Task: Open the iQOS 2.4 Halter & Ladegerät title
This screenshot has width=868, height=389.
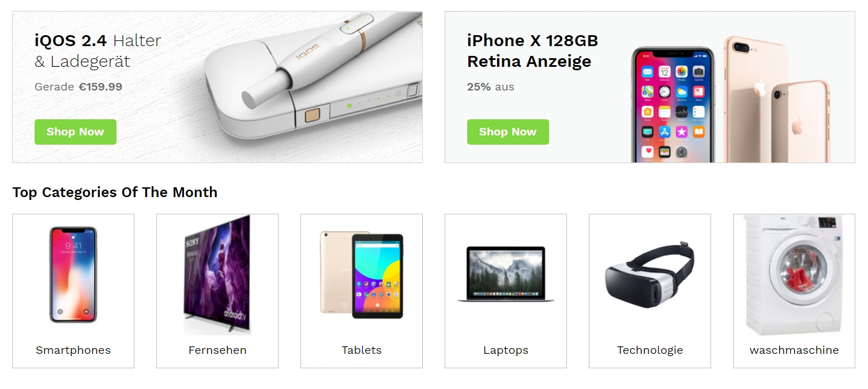Action: (x=98, y=51)
